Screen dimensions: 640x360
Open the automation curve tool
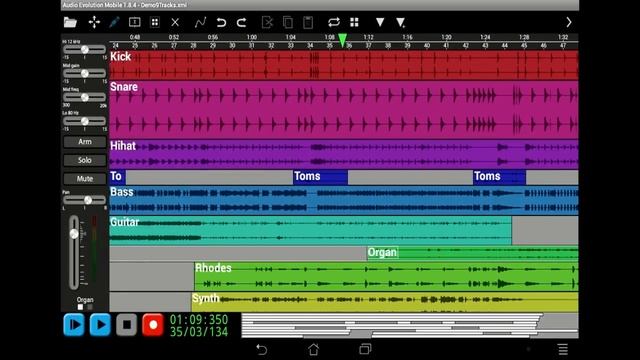click(200, 22)
